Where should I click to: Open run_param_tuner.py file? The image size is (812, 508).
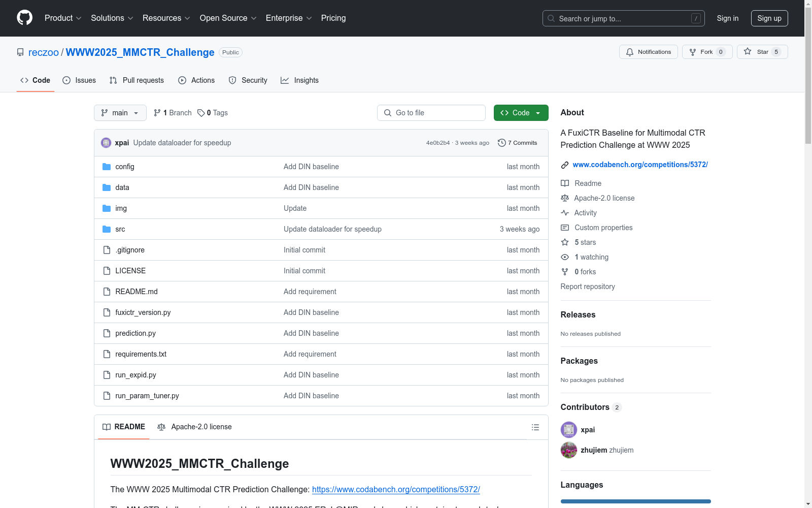(x=147, y=396)
